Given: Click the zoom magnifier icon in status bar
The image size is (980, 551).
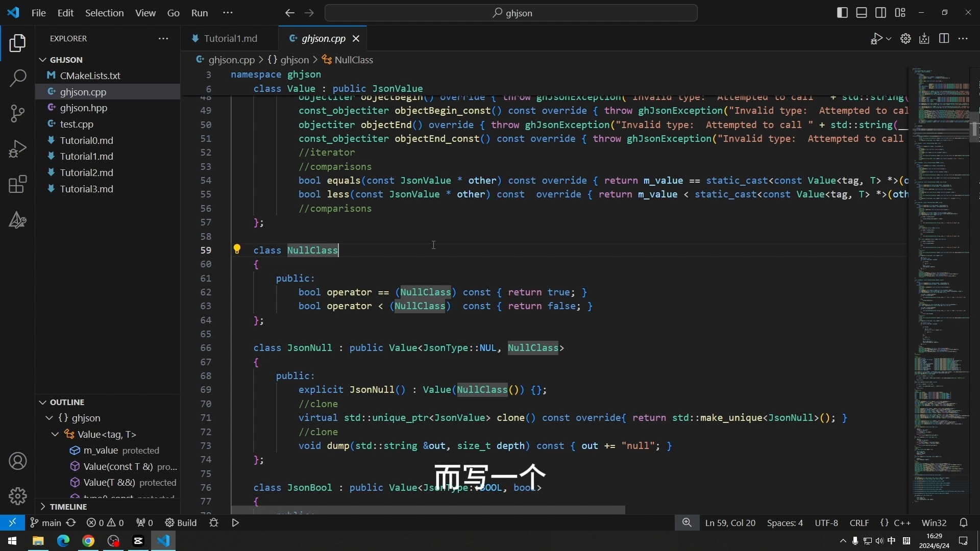Looking at the screenshot, I should (x=687, y=522).
